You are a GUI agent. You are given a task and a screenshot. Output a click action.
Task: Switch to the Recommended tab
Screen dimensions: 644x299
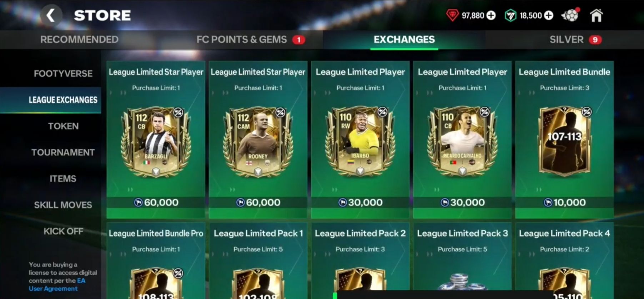point(79,39)
